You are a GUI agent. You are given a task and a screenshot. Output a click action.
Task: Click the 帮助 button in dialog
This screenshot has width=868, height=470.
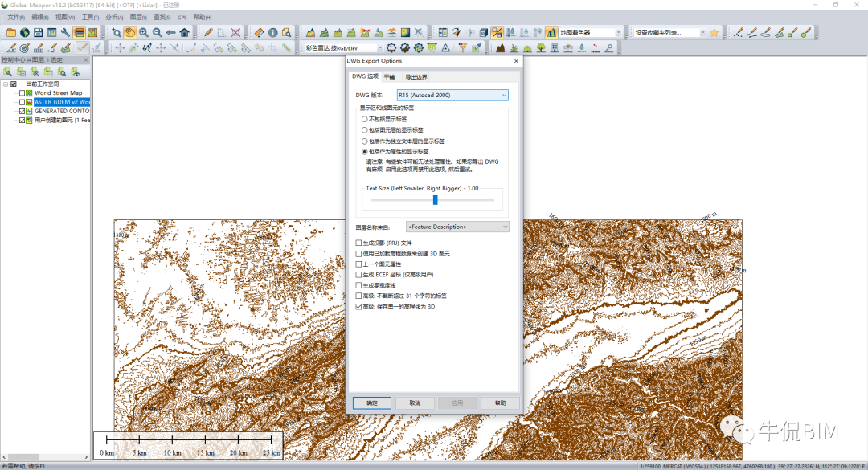(x=501, y=403)
